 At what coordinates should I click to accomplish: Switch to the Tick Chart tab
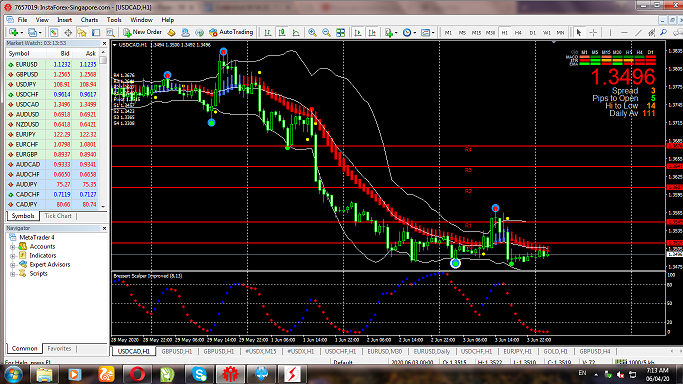coord(58,216)
